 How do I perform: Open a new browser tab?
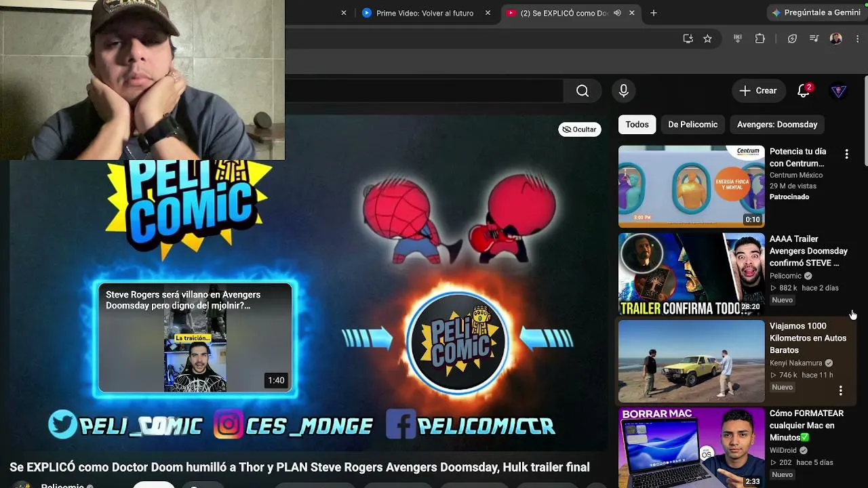pos(654,13)
